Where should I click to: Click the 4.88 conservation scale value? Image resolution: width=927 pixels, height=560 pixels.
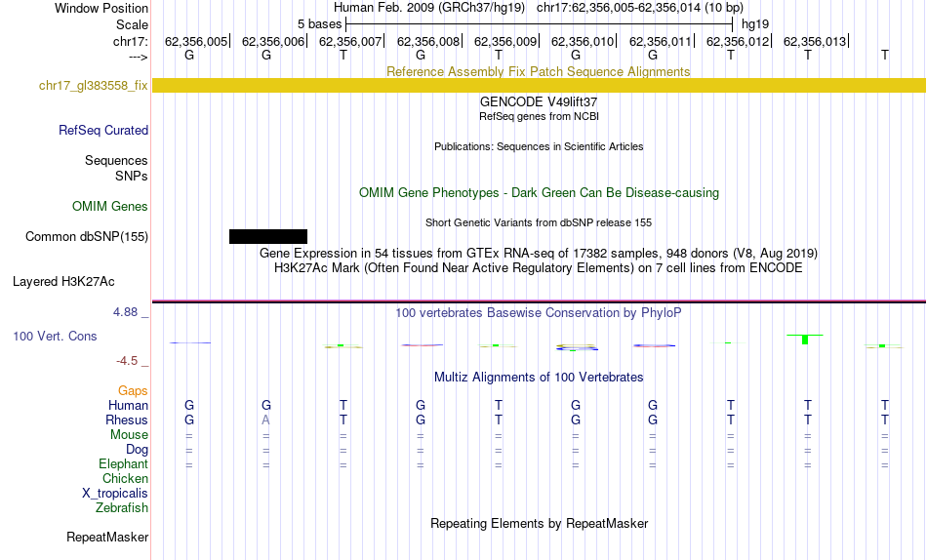(x=125, y=311)
